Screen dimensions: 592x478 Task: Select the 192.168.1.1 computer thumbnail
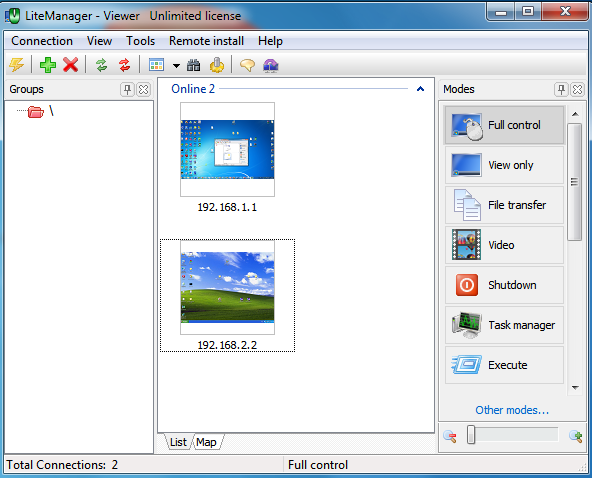[227, 150]
